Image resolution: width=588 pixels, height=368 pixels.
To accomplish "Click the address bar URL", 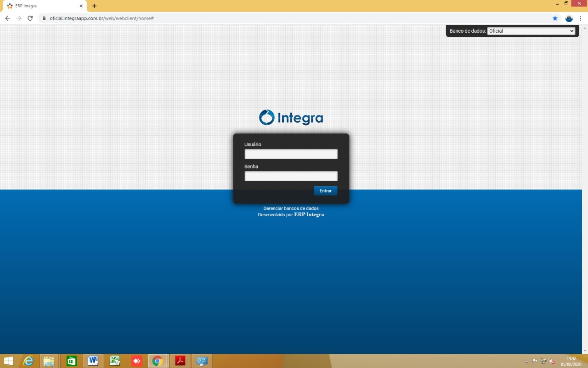I will (x=102, y=18).
